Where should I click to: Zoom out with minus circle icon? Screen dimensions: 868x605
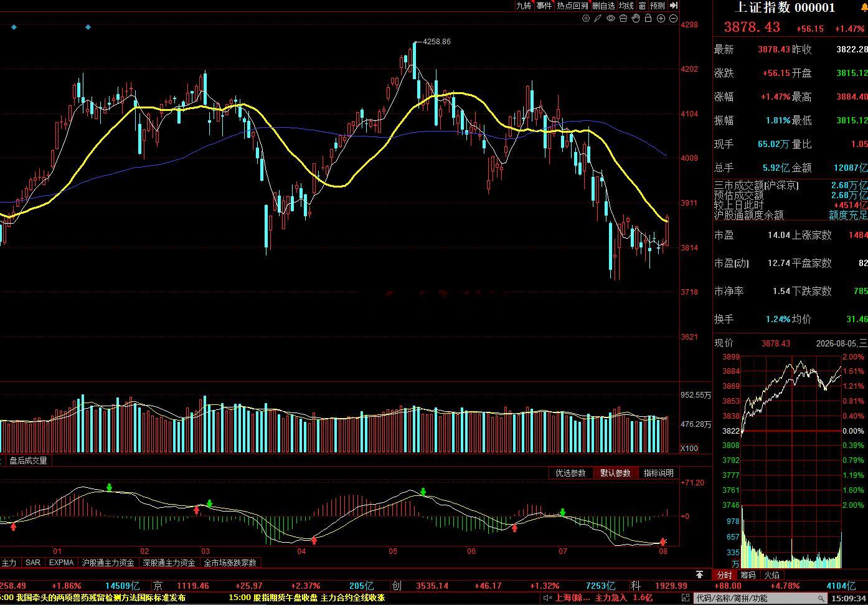click(673, 19)
